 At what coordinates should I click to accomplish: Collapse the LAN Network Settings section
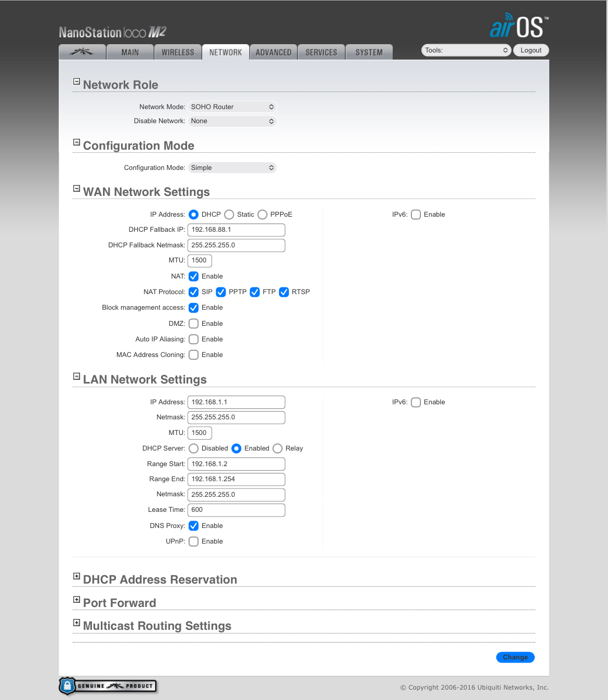click(x=76, y=376)
